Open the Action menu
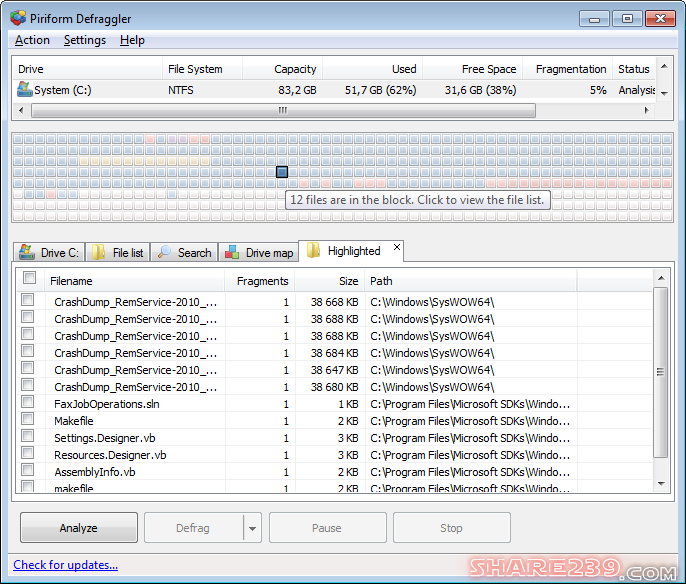The image size is (686, 584). point(32,40)
